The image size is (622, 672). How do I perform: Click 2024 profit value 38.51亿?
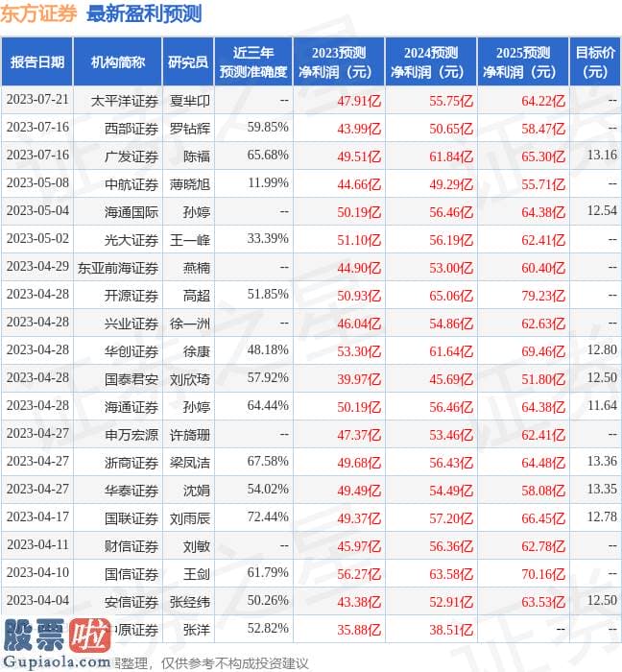click(451, 630)
